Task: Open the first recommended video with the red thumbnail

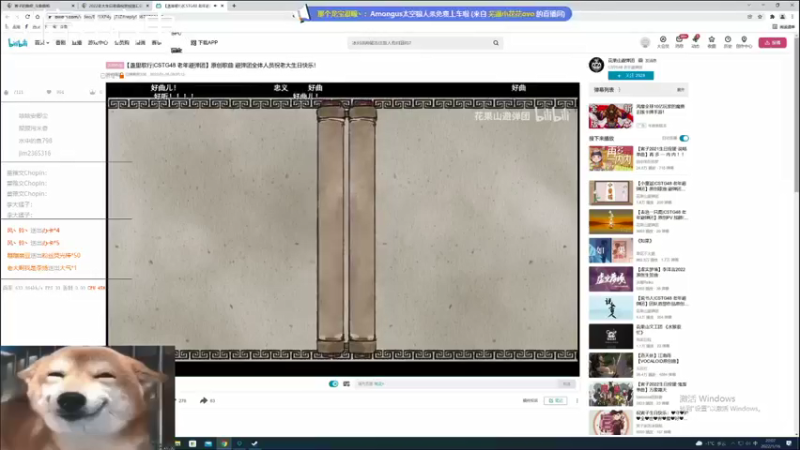Action: point(611,116)
